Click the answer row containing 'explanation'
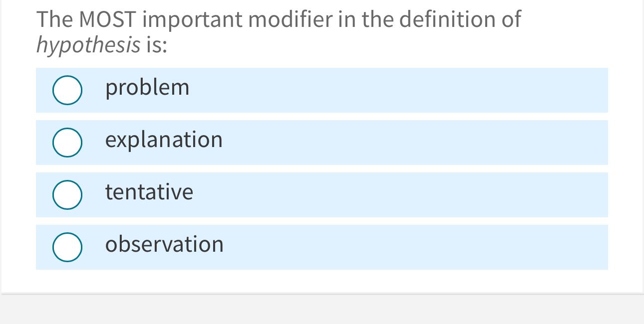644x324 pixels. tap(322, 143)
